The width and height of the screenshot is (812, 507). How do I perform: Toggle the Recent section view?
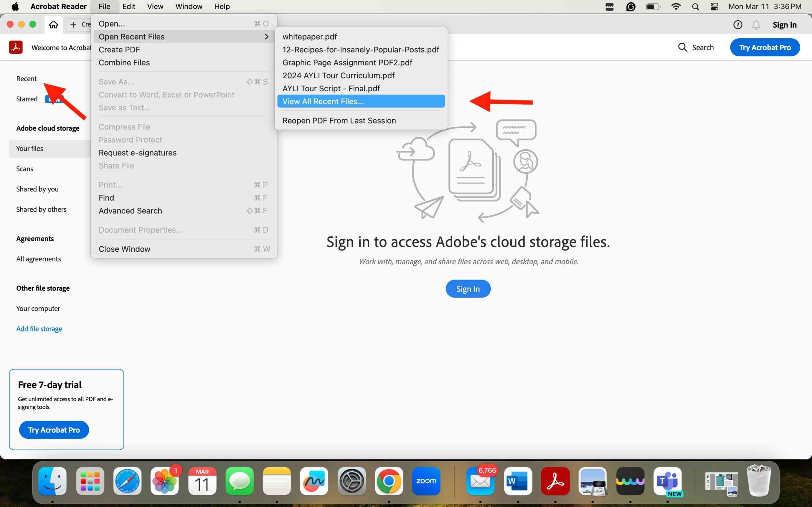click(x=26, y=78)
